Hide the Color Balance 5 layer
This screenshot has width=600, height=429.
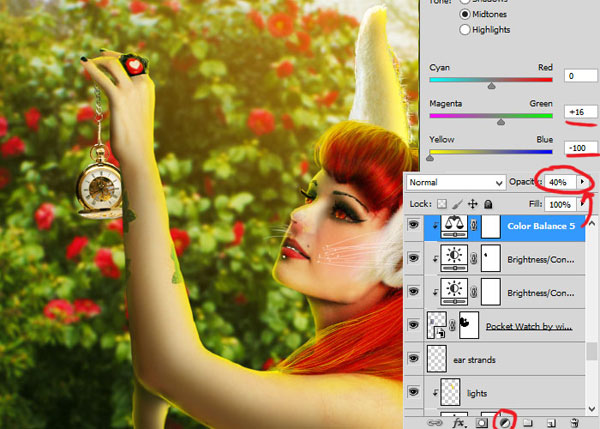[x=413, y=225]
